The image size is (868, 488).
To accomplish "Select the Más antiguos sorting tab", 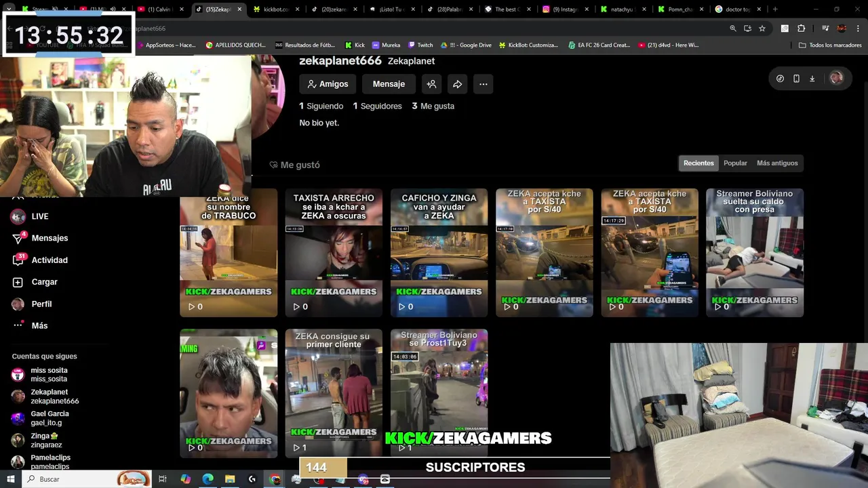I will pos(777,163).
